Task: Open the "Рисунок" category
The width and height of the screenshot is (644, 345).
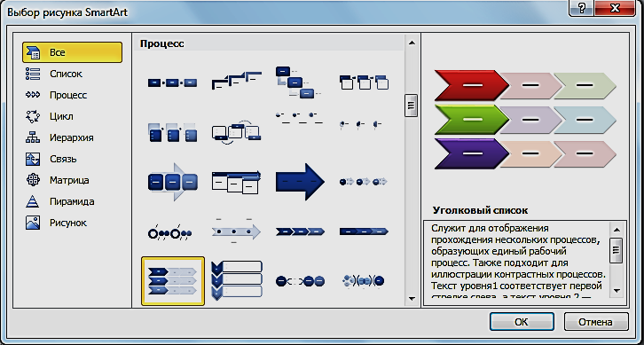Action: pyautogui.click(x=68, y=223)
